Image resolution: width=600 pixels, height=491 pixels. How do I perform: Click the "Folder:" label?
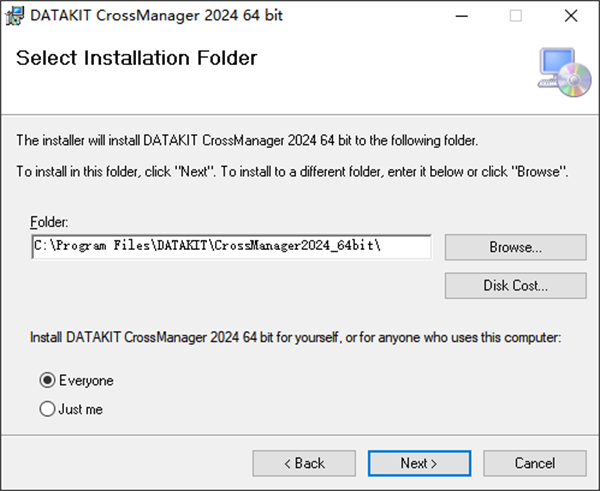[x=49, y=221]
